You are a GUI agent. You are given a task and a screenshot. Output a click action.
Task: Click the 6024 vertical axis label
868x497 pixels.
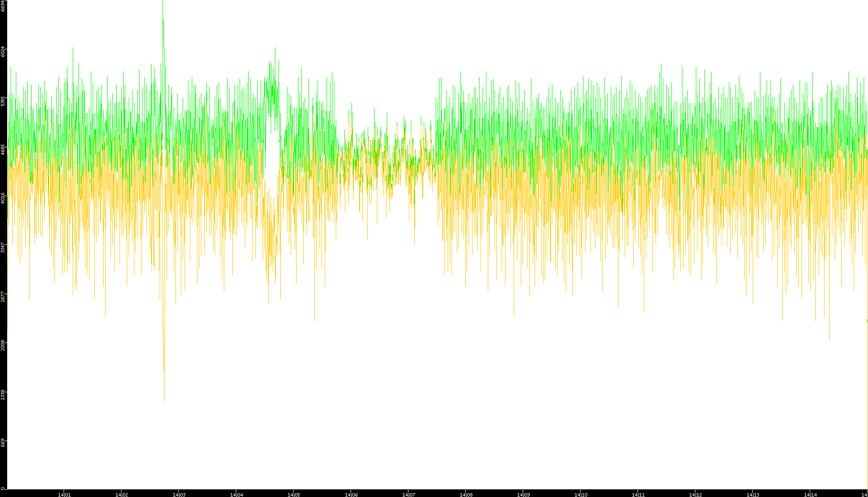coord(3,52)
